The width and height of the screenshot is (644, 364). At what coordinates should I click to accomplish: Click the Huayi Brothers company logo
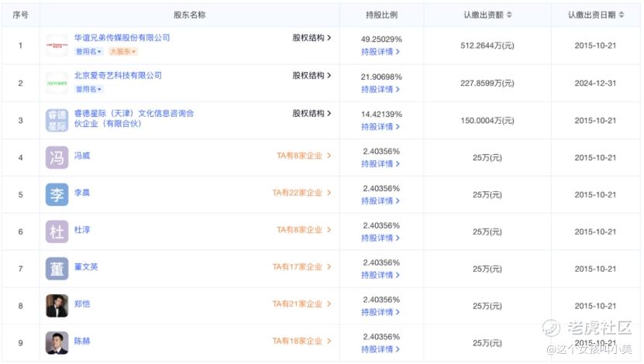[x=57, y=46]
